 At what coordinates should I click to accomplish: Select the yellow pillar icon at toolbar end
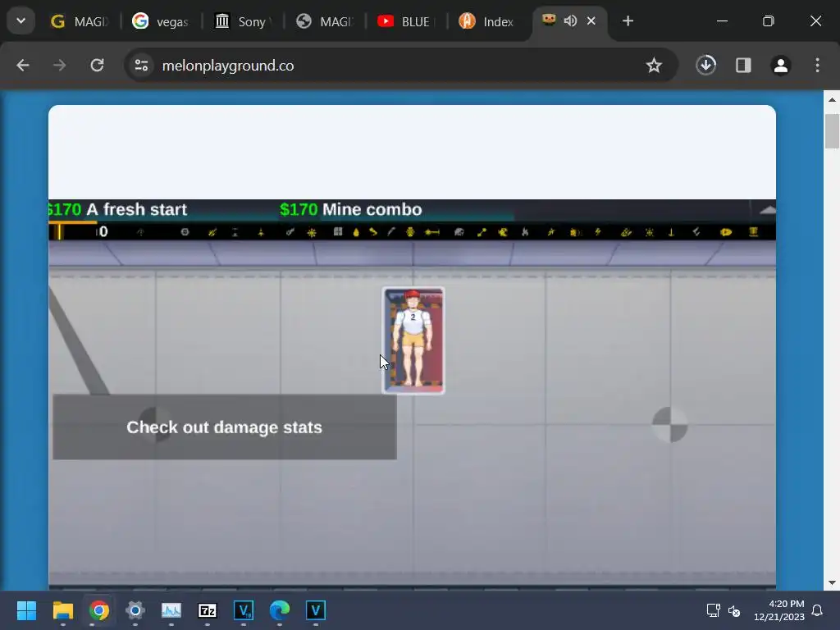[753, 232]
